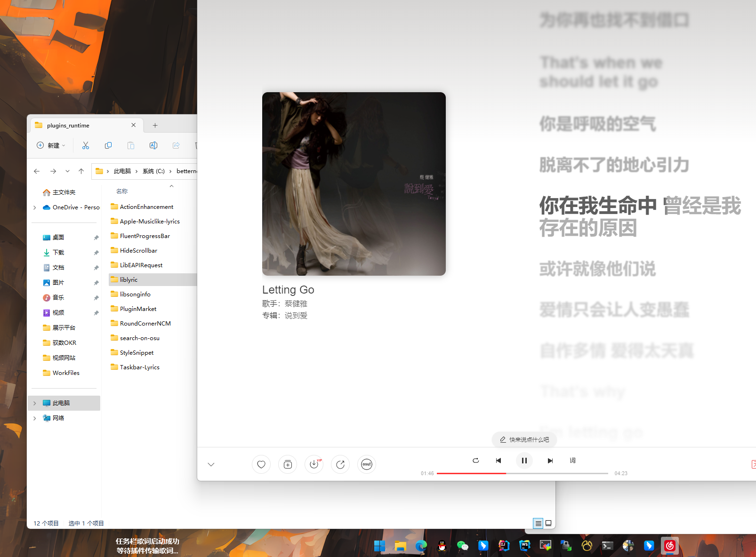Pause the current playback
This screenshot has height=557, width=756.
(524, 461)
